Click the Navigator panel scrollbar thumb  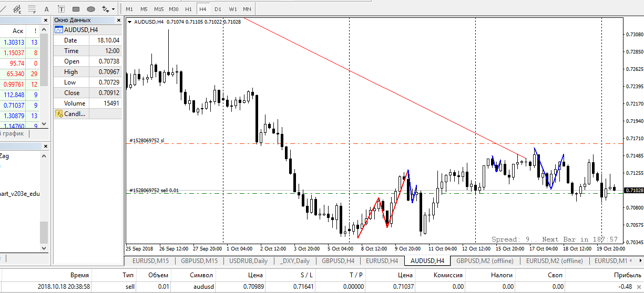tap(44, 232)
